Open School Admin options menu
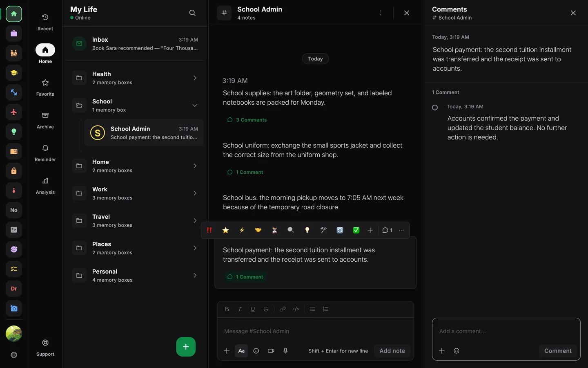Screen dimensions: 588x368 pyautogui.click(x=380, y=13)
